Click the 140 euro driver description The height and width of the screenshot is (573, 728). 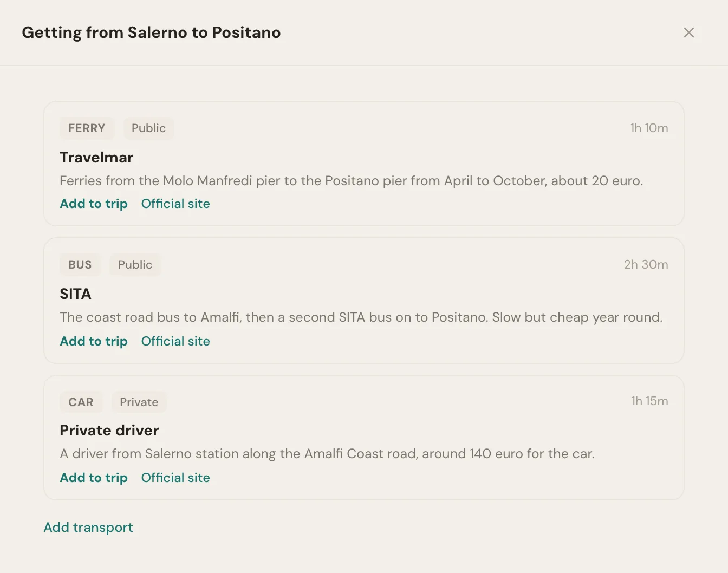(327, 454)
